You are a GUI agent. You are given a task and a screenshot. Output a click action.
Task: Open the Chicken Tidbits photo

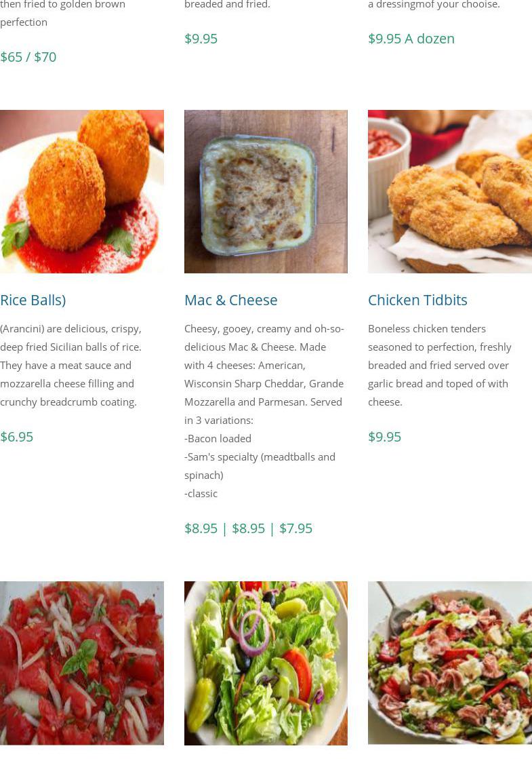[450, 192]
